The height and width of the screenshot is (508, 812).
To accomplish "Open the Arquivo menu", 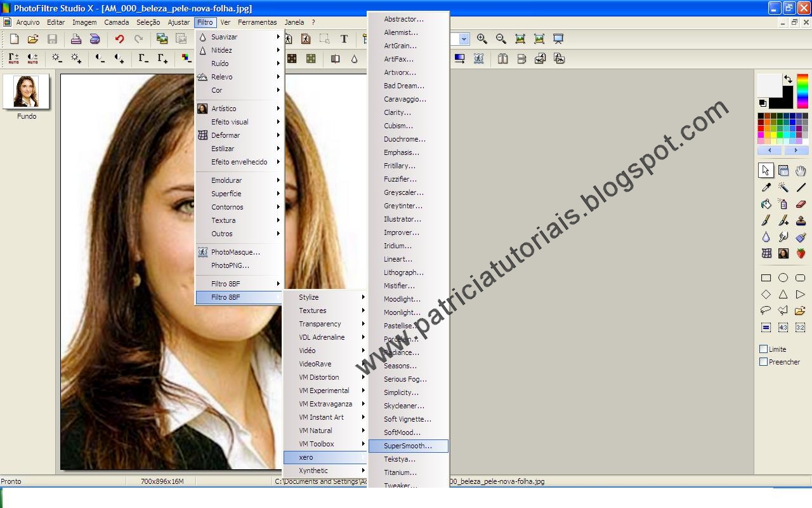I will point(28,22).
